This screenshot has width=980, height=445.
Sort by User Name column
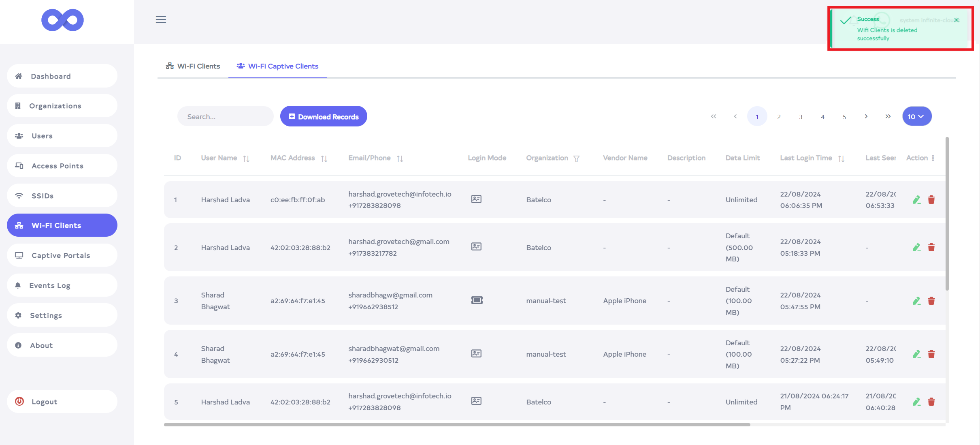[246, 159]
